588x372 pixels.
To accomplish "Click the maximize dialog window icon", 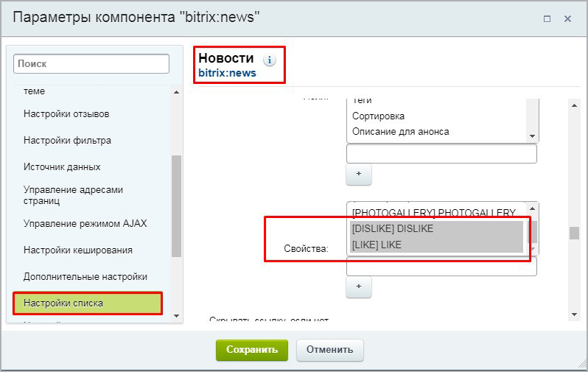I will 547,18.
